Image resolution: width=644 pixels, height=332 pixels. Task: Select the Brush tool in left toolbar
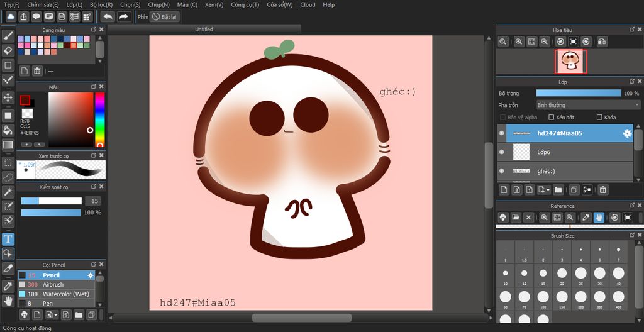coord(8,36)
